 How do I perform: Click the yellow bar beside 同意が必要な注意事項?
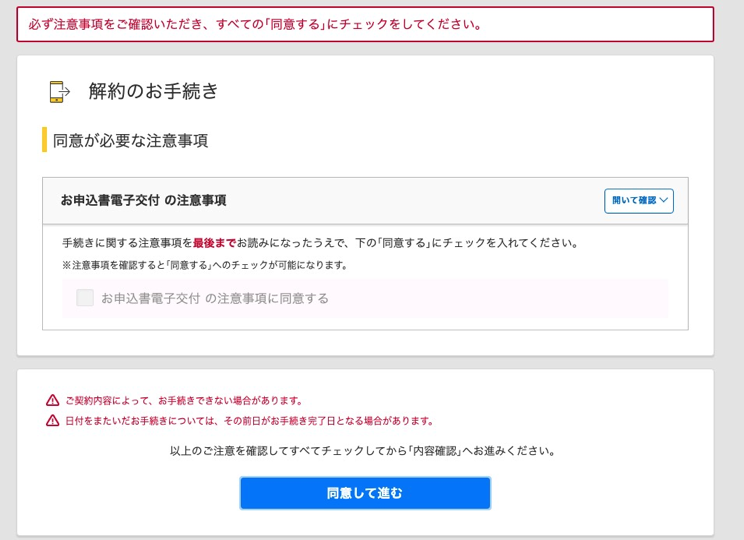coord(45,140)
